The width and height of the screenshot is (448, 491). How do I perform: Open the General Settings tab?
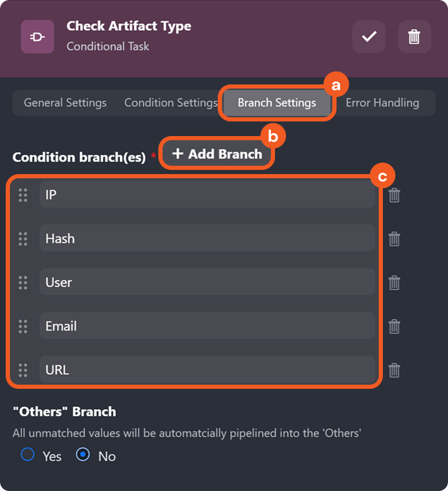point(65,103)
